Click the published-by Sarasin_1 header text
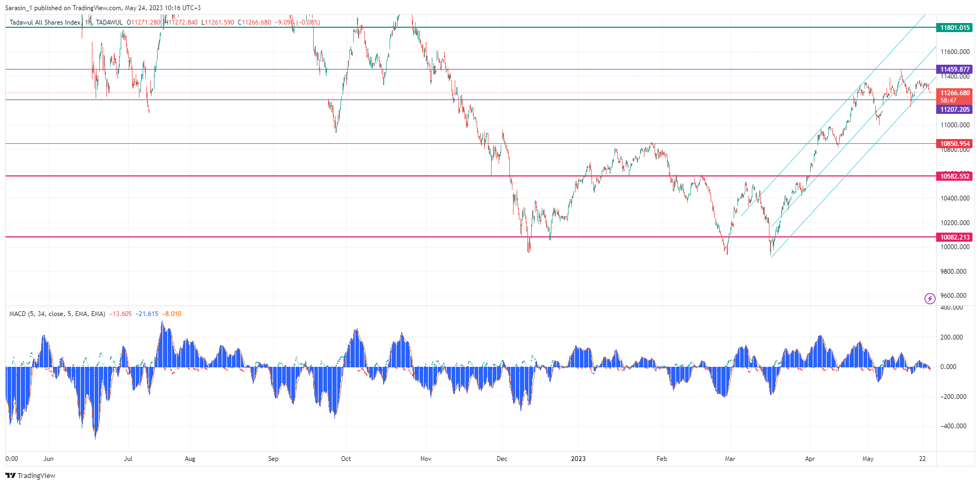 point(103,8)
